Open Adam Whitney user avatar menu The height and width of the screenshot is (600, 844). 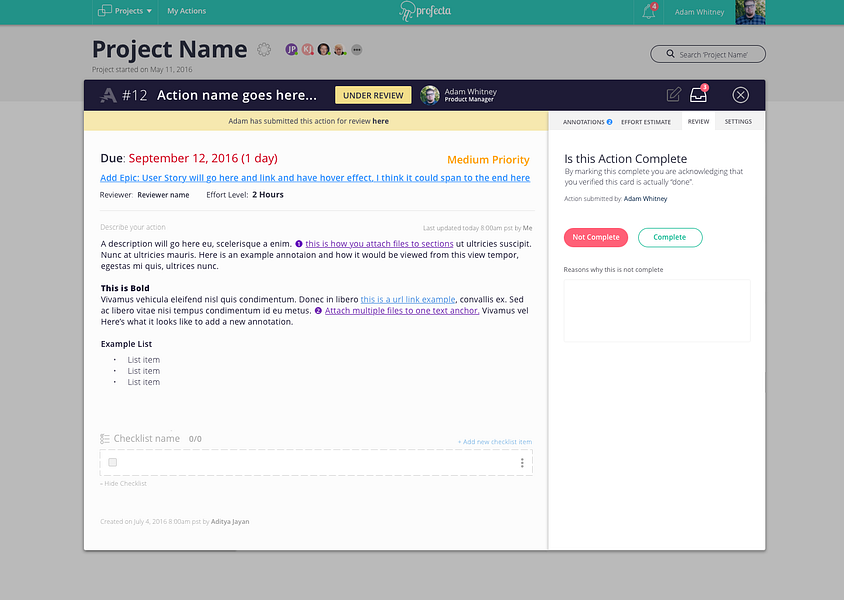click(x=750, y=12)
